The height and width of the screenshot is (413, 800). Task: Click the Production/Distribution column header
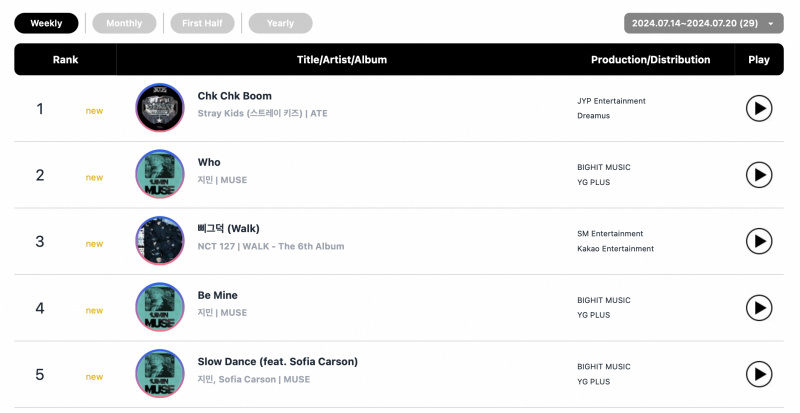click(651, 60)
